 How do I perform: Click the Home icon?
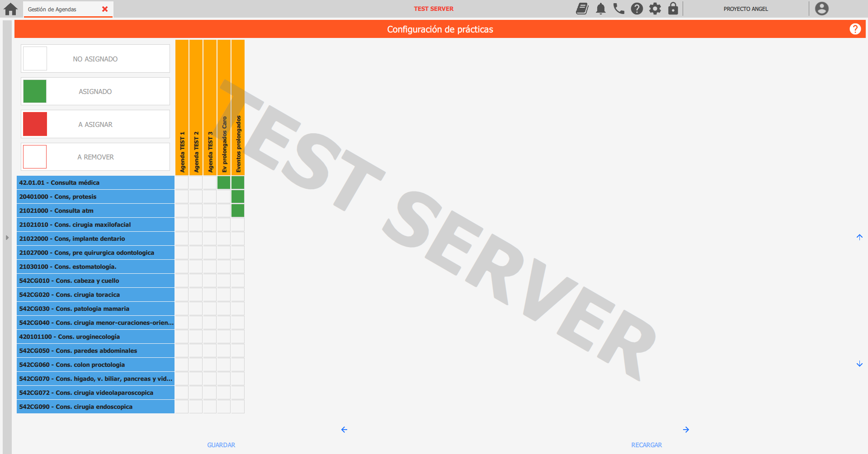10,9
